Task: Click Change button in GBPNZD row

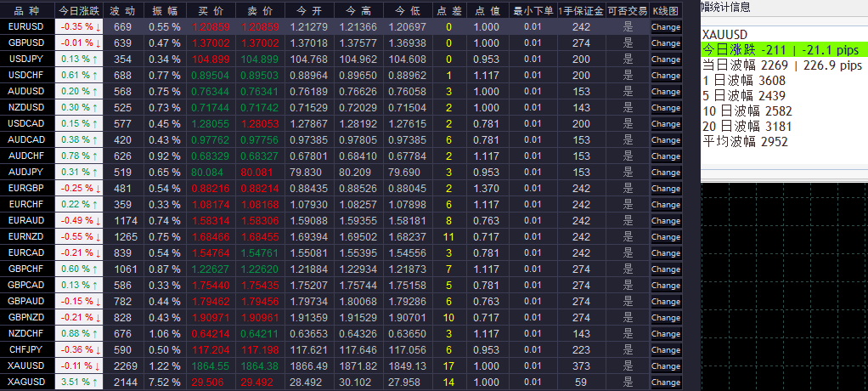Action: click(666, 317)
